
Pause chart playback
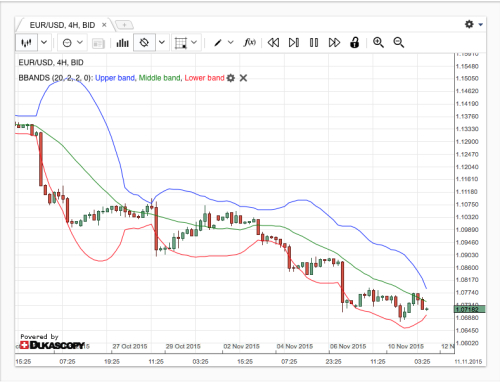[x=314, y=43]
